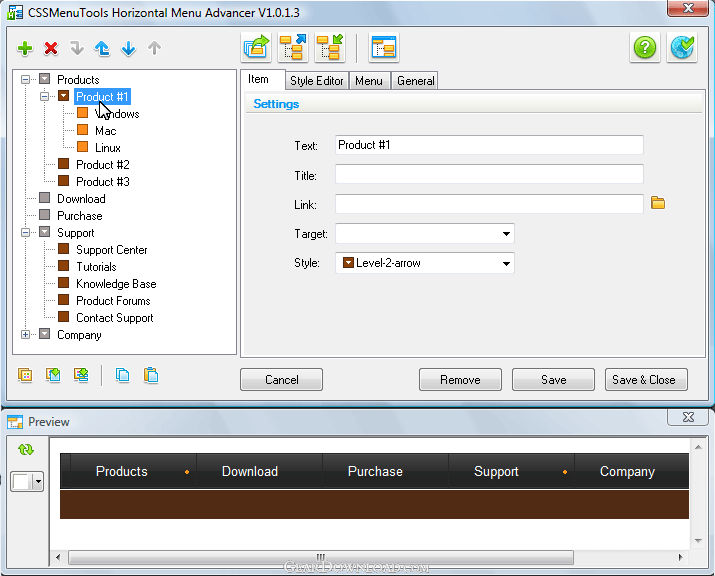Click the preview scroll down arrow
Screen dimensions: 715x576
click(x=698, y=541)
